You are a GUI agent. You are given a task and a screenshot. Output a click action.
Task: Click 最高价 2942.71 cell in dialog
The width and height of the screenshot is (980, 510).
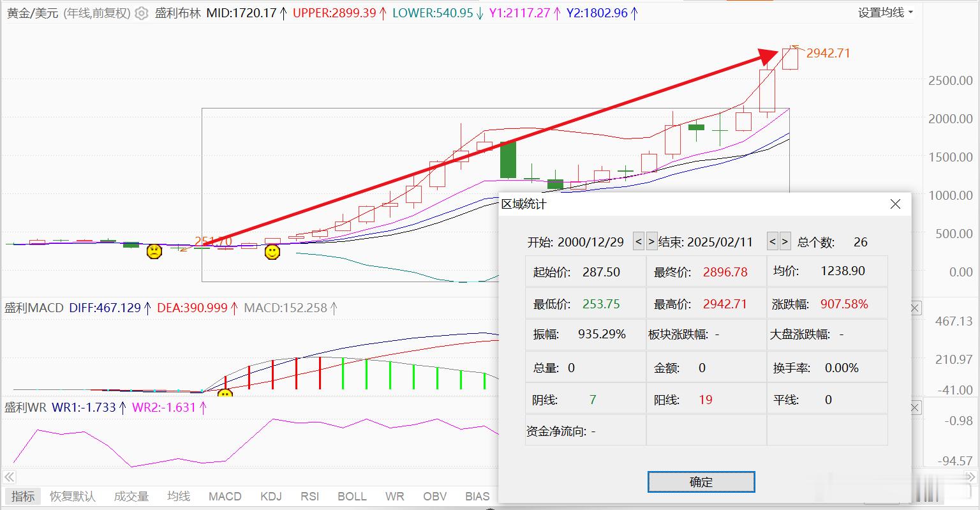(706, 303)
